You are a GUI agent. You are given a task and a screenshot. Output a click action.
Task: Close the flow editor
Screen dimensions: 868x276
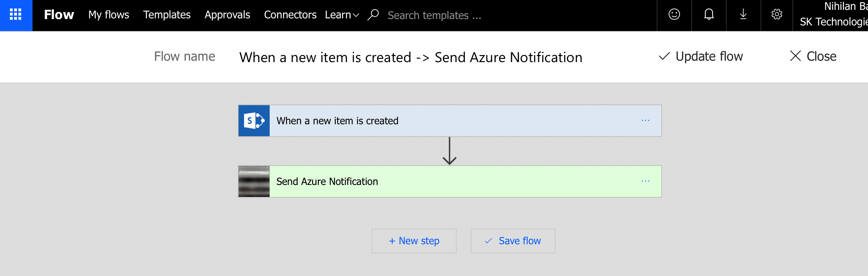tap(813, 56)
